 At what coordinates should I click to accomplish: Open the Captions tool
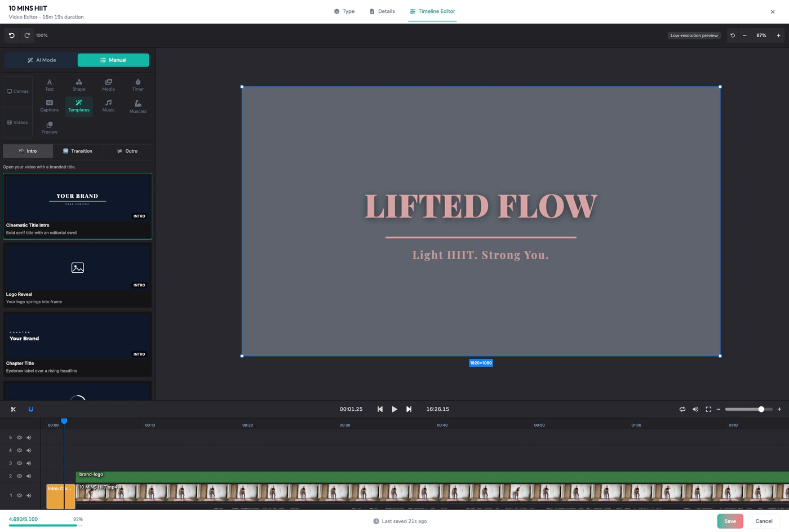(50, 106)
